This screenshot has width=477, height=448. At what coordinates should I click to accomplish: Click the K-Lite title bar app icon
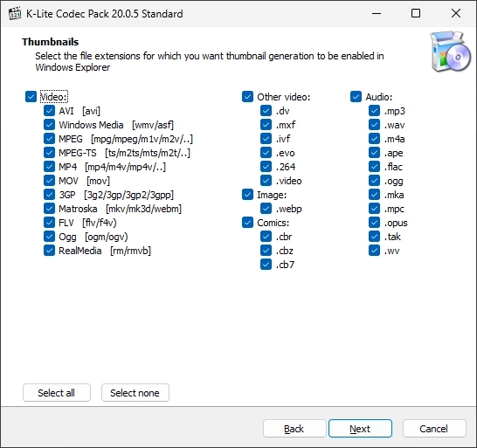click(14, 13)
